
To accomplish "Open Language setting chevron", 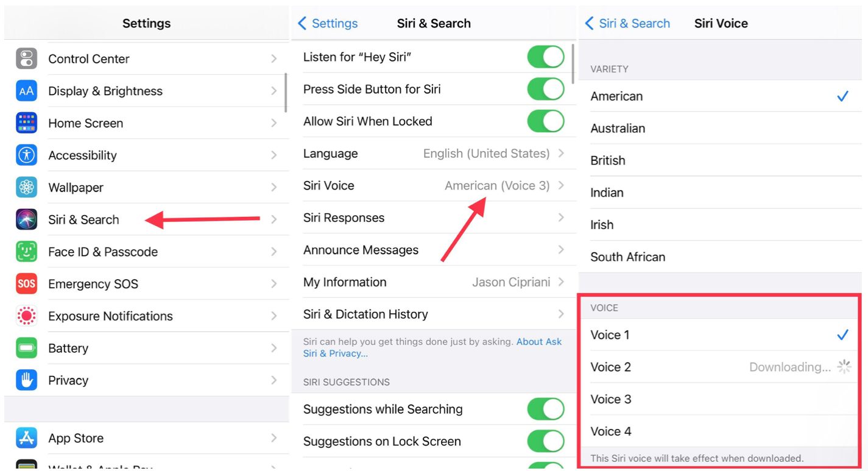I will pos(561,154).
